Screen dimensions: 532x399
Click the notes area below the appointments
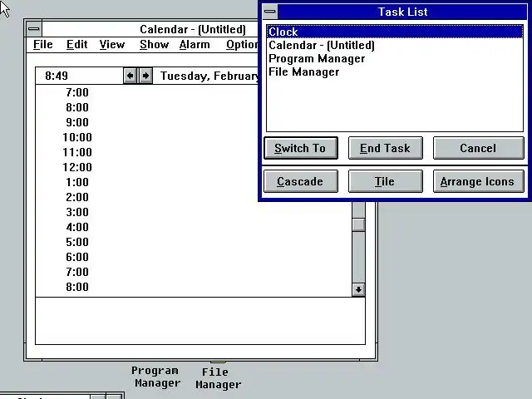(200, 321)
